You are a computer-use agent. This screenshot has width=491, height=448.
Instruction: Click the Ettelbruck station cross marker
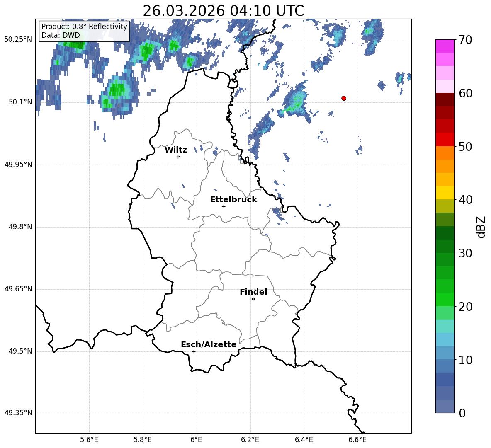224,206
